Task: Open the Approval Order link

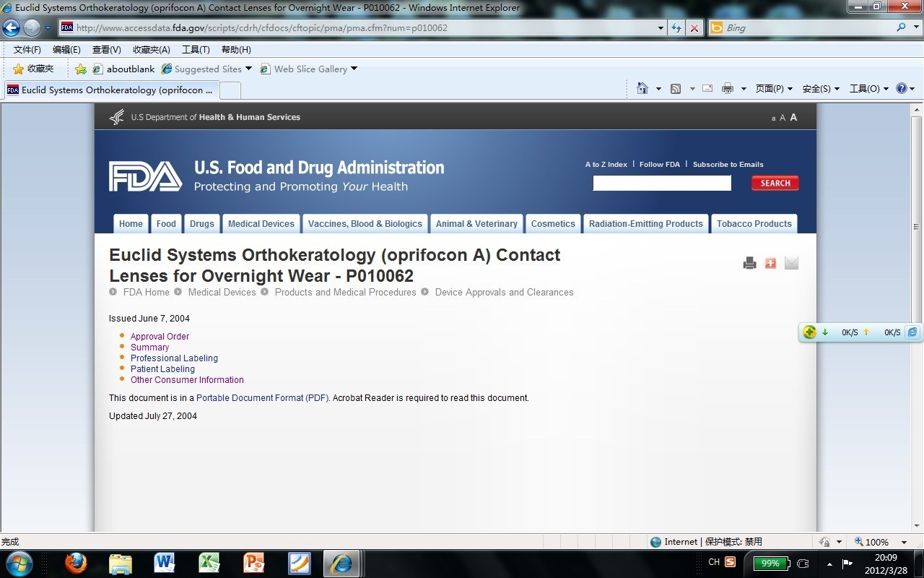Action: coord(160,337)
